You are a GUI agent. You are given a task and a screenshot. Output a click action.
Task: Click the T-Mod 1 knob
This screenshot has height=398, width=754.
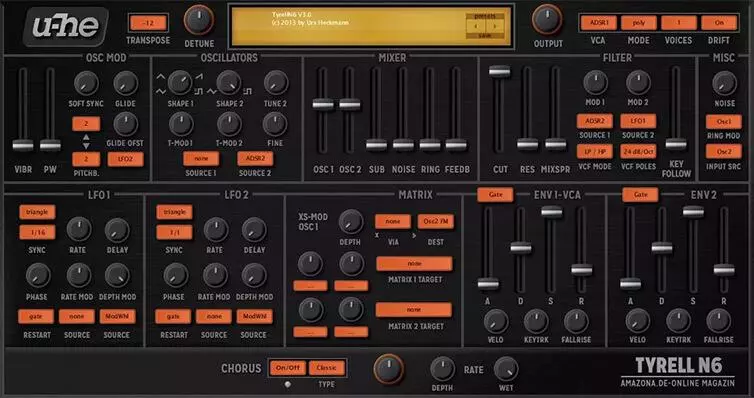pyautogui.click(x=181, y=124)
